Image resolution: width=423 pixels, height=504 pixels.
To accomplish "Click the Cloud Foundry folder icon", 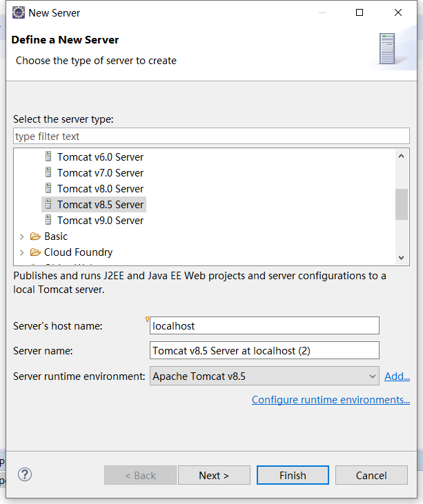I will pyautogui.click(x=35, y=252).
